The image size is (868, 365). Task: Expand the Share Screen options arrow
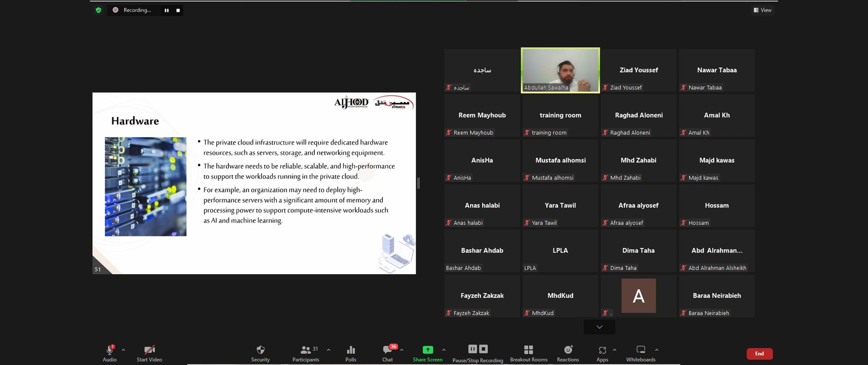(444, 350)
